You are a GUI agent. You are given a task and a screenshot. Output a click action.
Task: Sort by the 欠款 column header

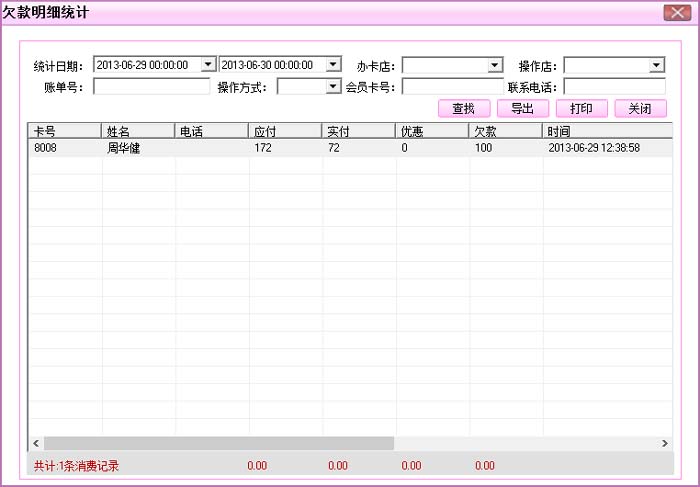coord(505,131)
